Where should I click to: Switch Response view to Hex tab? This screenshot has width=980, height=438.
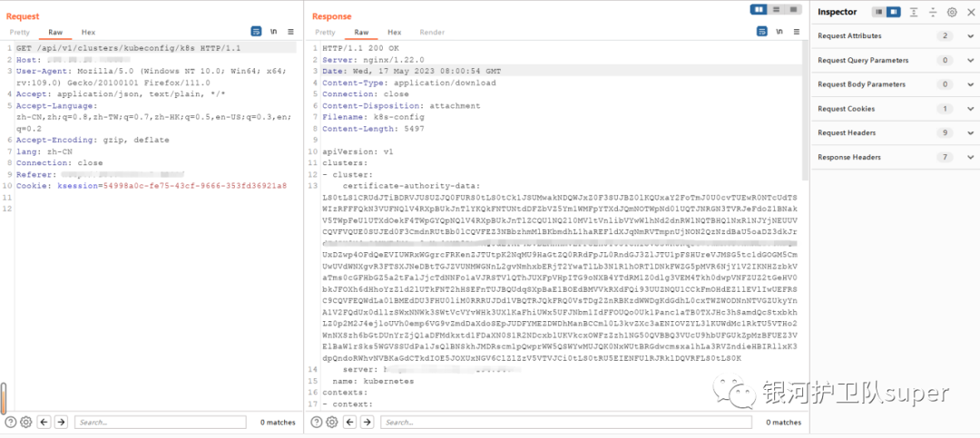(395, 32)
